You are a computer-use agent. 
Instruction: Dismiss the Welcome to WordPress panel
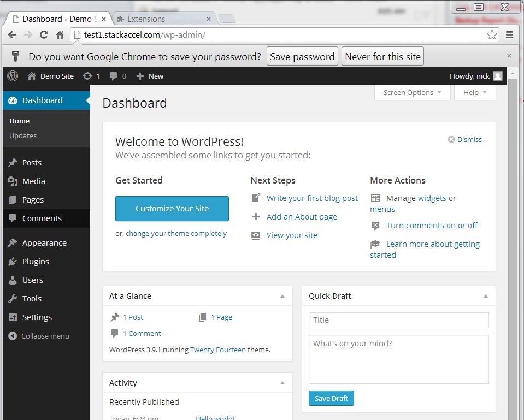point(464,139)
